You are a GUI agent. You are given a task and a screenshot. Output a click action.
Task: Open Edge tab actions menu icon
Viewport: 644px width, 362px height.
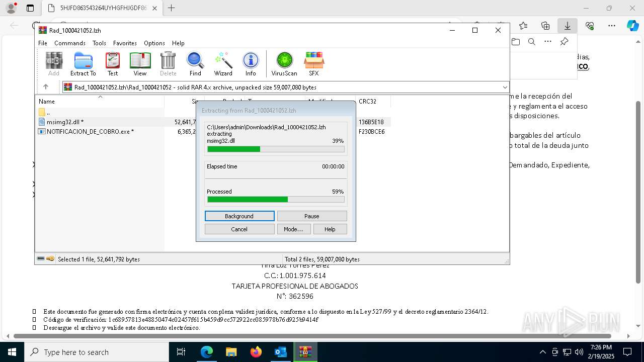[x=30, y=8]
